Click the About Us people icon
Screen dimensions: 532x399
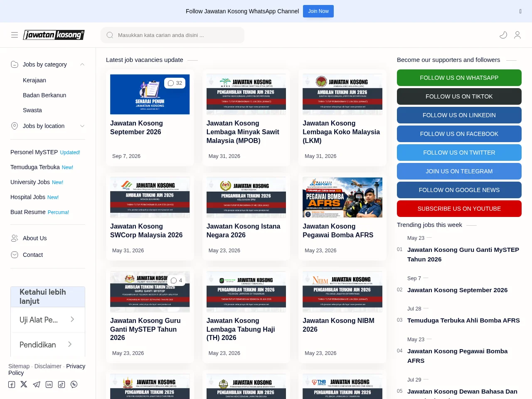tap(15, 238)
